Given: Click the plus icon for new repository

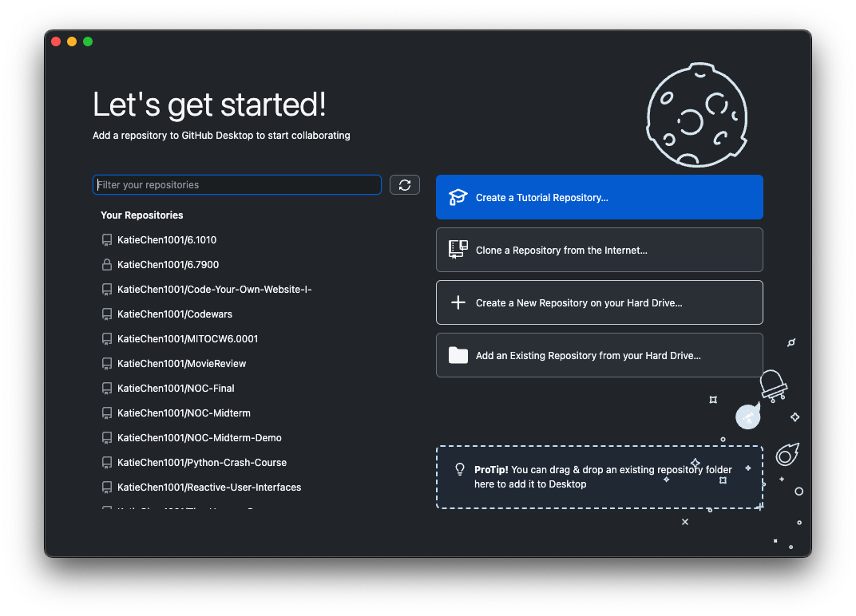Looking at the screenshot, I should pos(458,302).
